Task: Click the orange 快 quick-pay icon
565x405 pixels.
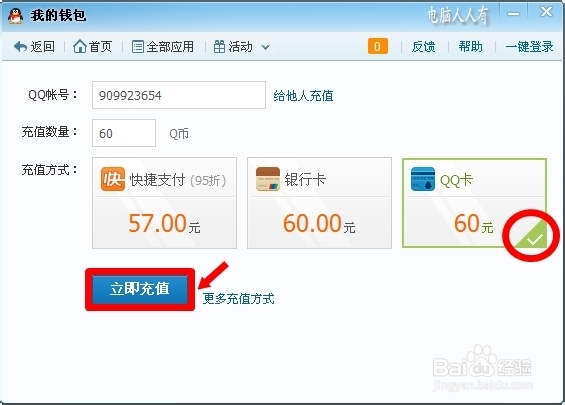Action: click(113, 179)
